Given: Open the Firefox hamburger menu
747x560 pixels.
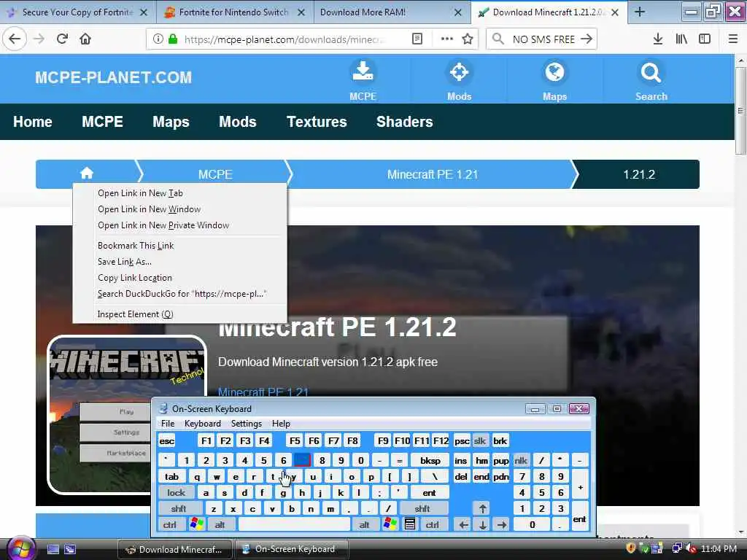Looking at the screenshot, I should (x=733, y=39).
